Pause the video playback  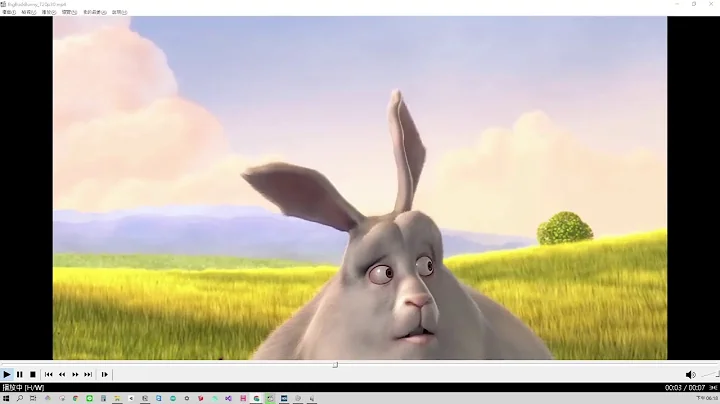[x=20, y=375]
